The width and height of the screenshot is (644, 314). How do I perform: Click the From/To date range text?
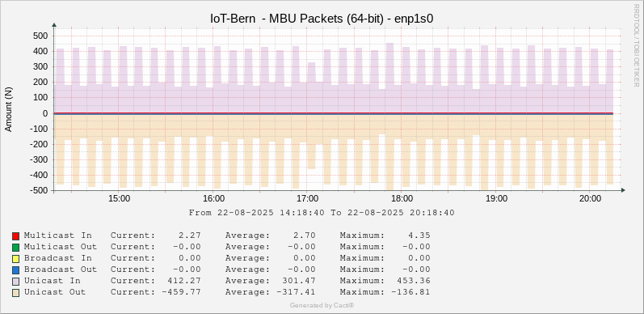pos(322,213)
